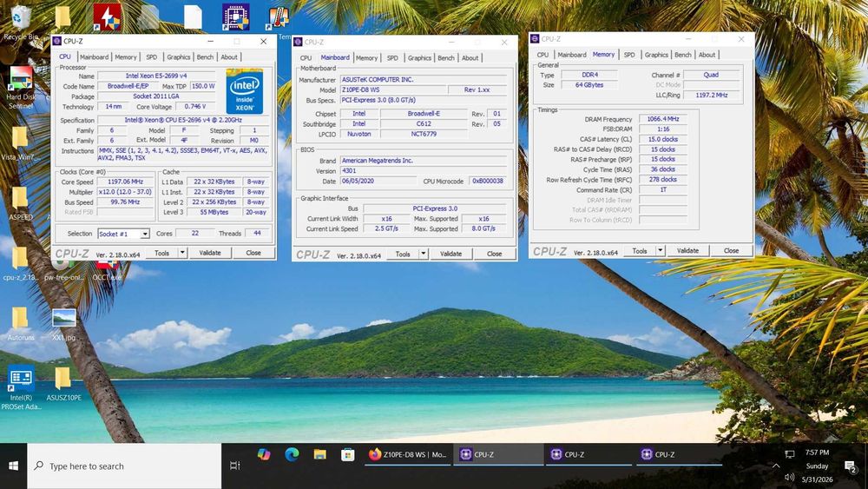868x489 pixels.
Task: Expand Tools dropdown arrow in Mainboard window
Action: [424, 254]
